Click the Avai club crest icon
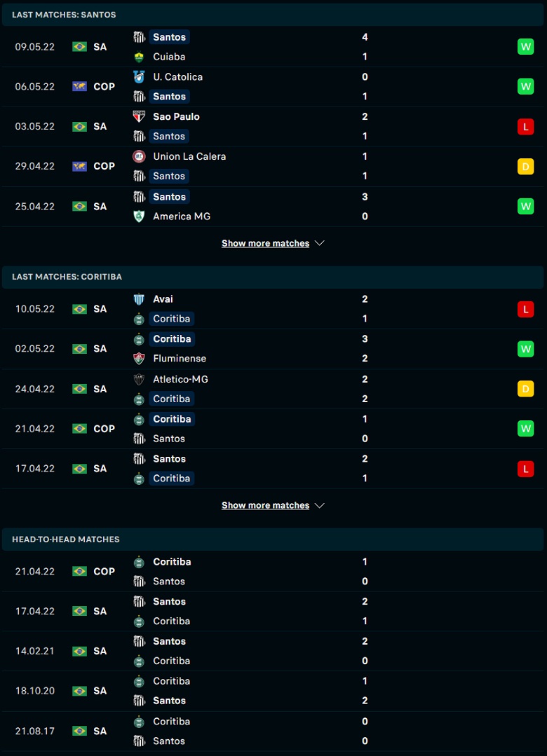Viewport: 547px width, 756px height. click(139, 299)
